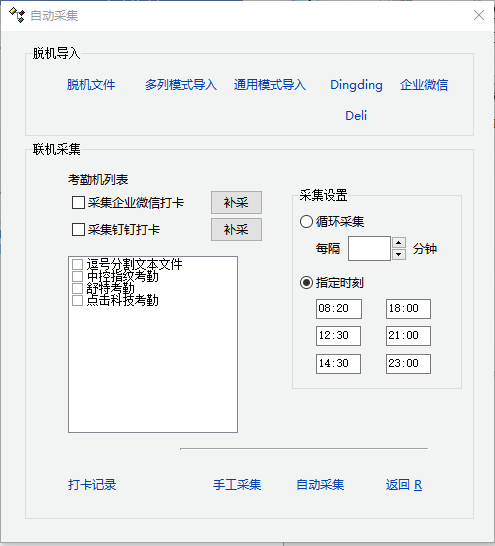Screen dimensions: 495x546
Task: Enable 采集企业微信打卡 checkbox
Action: [78, 202]
